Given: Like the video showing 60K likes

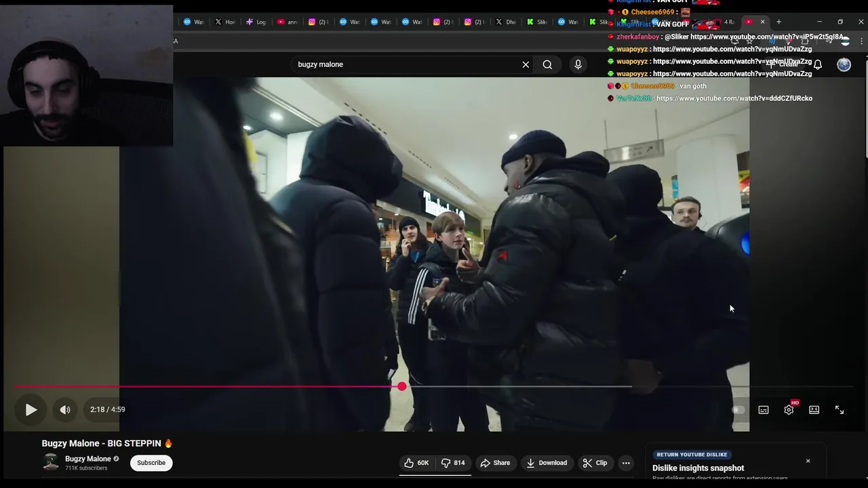Looking at the screenshot, I should tap(416, 463).
